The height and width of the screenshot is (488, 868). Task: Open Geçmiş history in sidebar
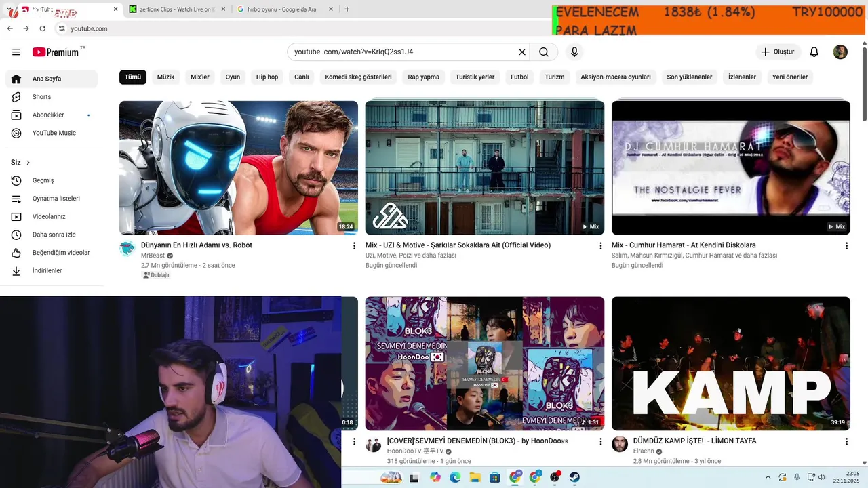[x=52, y=180]
